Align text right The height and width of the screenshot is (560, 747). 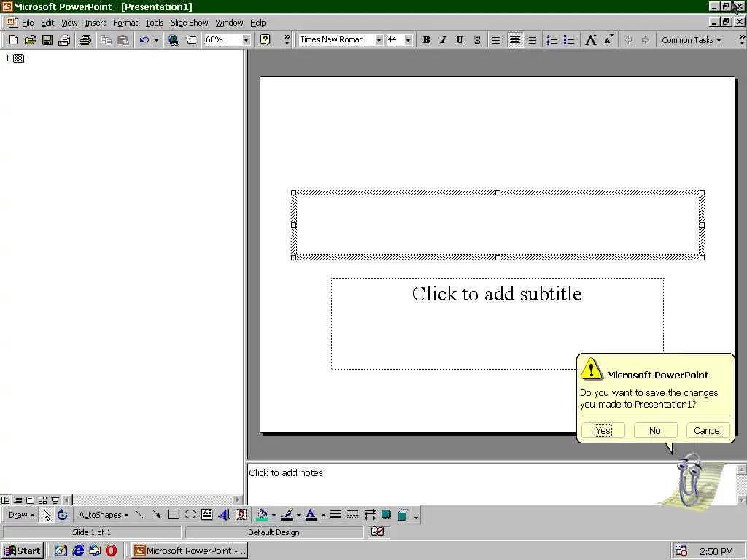click(531, 40)
